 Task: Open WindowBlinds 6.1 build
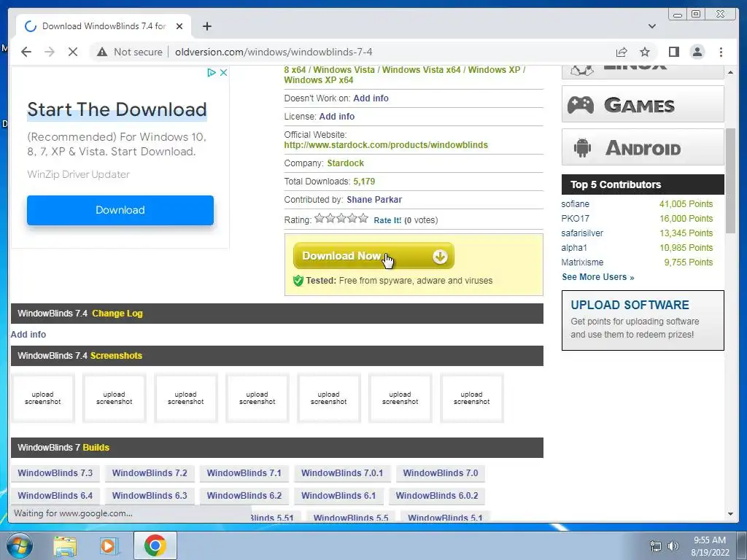point(338,496)
